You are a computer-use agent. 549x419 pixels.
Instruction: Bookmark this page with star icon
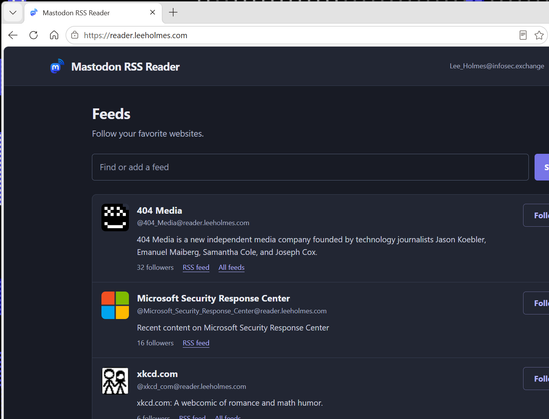[x=539, y=35]
